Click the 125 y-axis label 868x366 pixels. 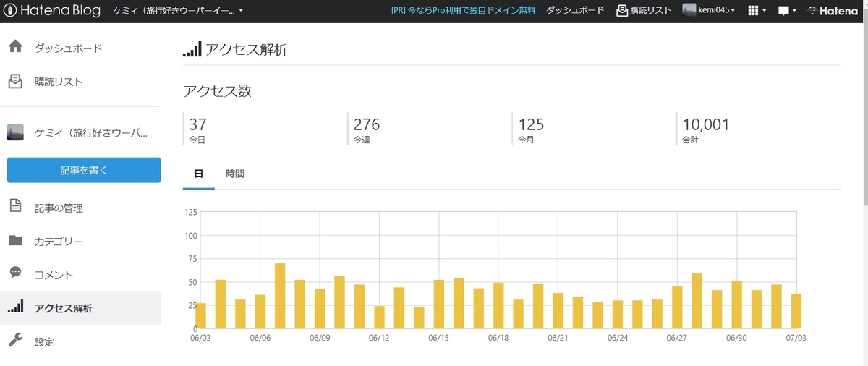[191, 212]
